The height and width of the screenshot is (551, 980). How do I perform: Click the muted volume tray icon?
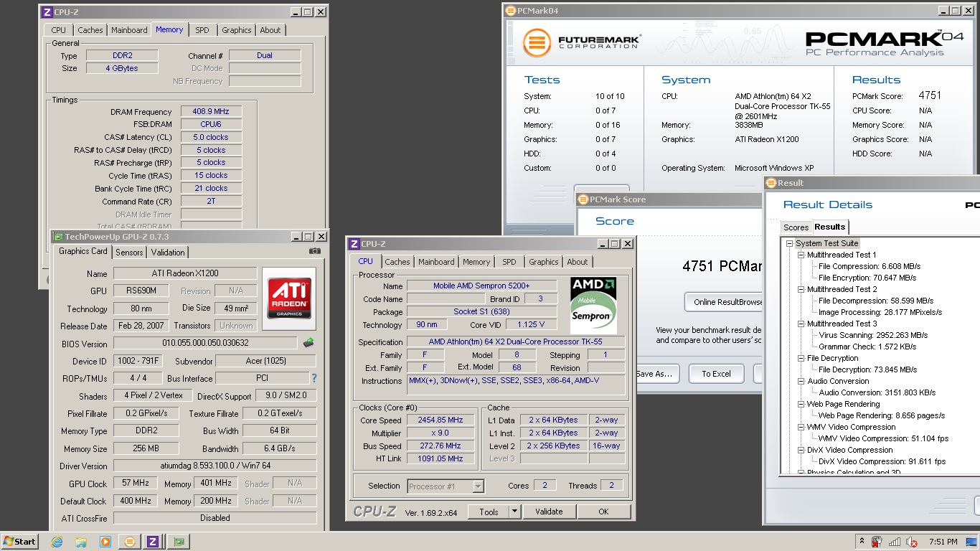(912, 542)
